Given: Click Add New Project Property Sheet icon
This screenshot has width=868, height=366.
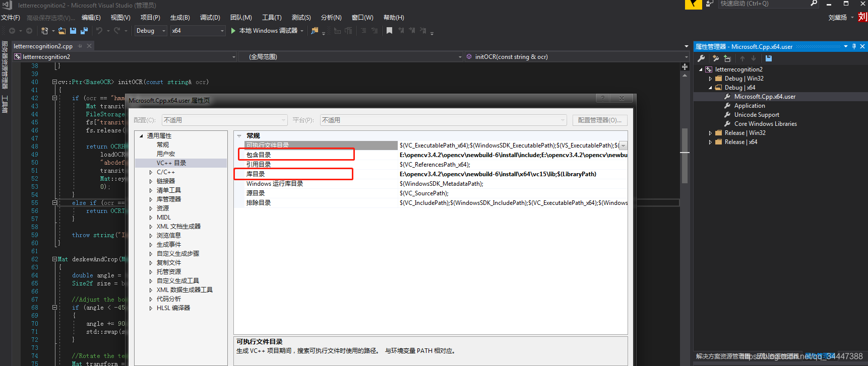Looking at the screenshot, I should click(716, 58).
